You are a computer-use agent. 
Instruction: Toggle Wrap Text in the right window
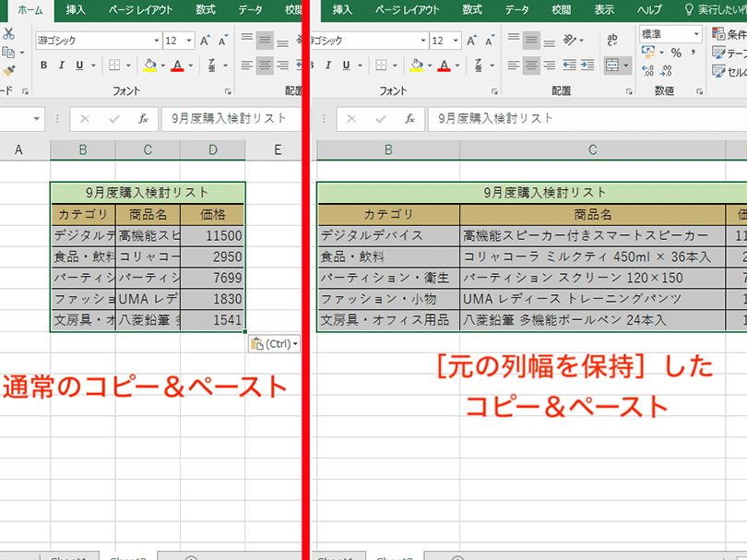click(612, 41)
